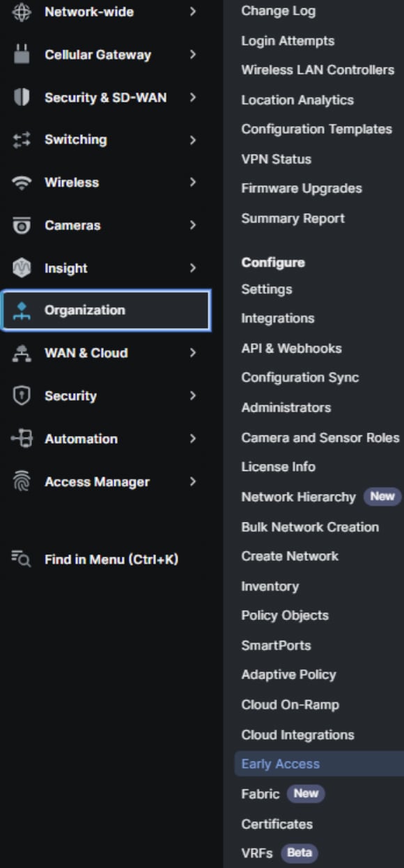Open Certificates page
Viewport: 404px width, 868px height.
(277, 824)
